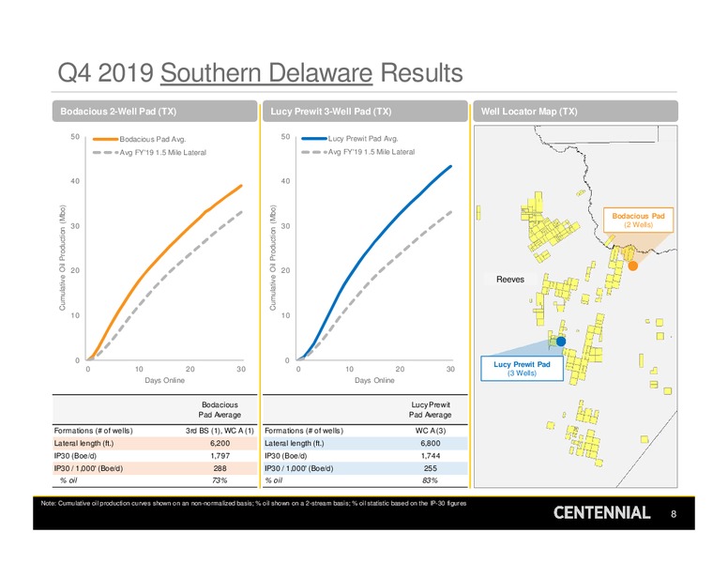The image size is (728, 563).
Task: Click the 'Lucy Prewit Pad Average' column heading
Action: [430, 410]
